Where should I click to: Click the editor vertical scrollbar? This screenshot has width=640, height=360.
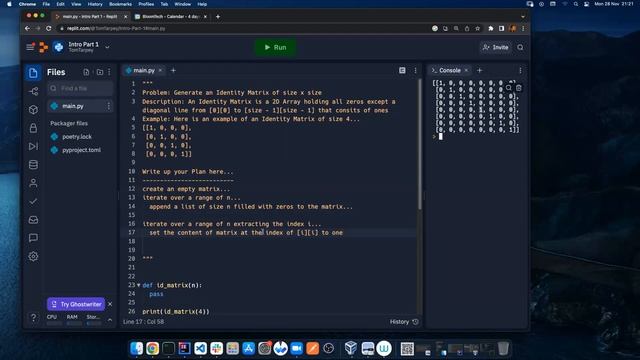420,145
